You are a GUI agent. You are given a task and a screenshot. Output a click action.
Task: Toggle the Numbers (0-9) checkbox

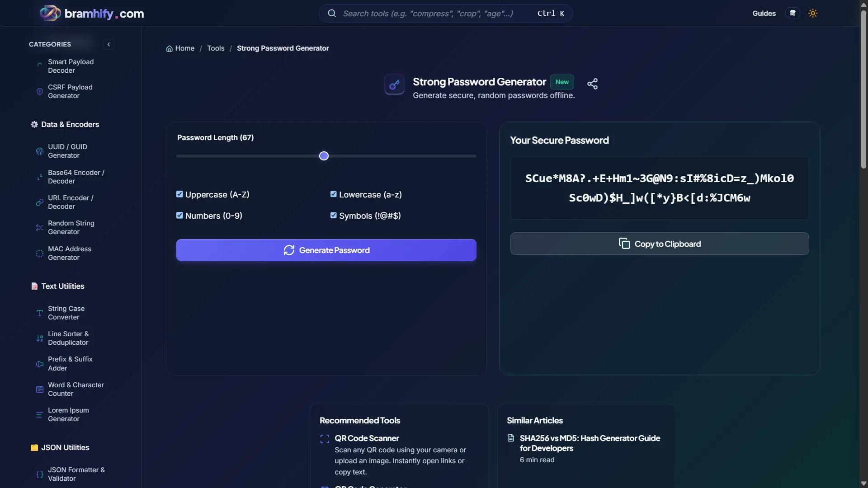pyautogui.click(x=179, y=215)
